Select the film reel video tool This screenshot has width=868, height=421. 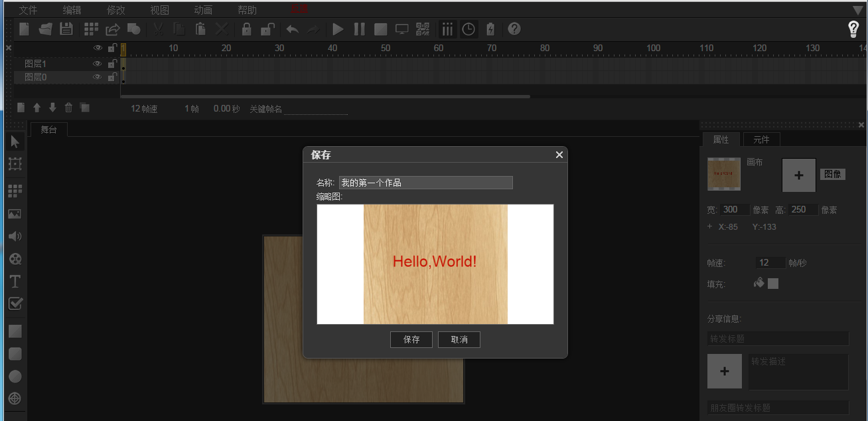point(15,259)
